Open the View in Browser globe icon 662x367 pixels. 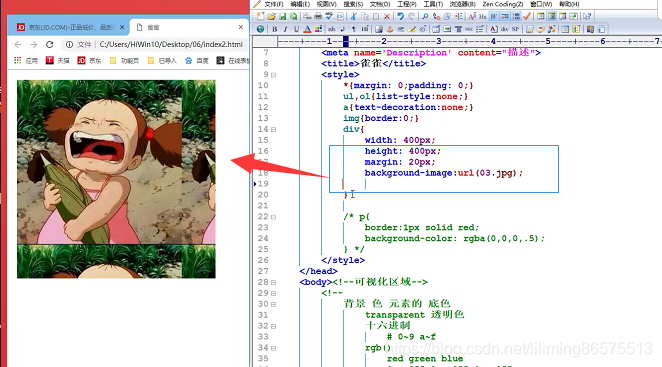click(x=260, y=29)
